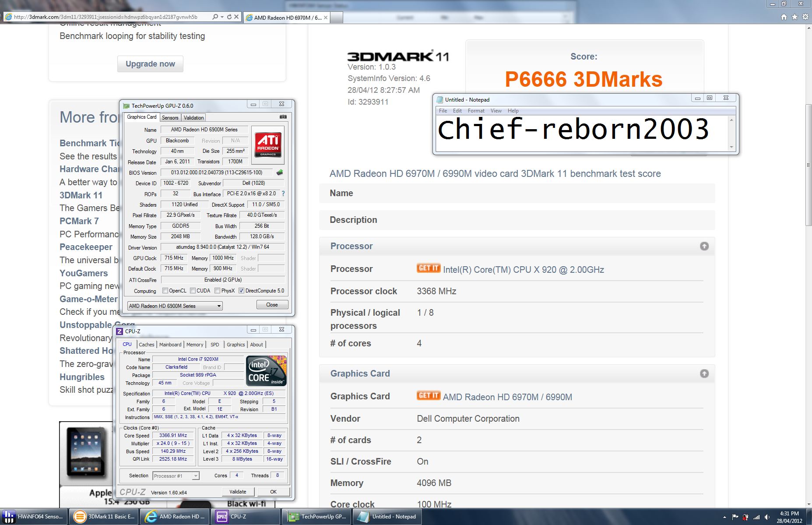
Task: Open the Hungribles link
Action: tap(82, 377)
